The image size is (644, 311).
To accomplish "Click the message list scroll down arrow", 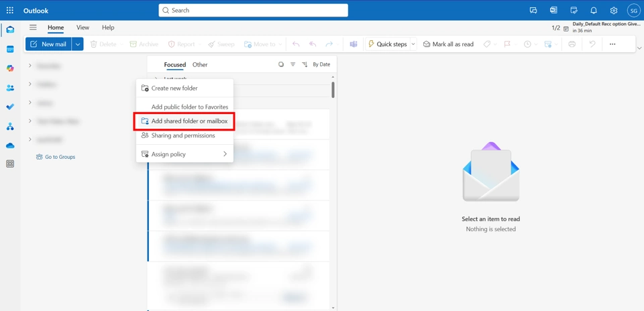I will [x=333, y=307].
